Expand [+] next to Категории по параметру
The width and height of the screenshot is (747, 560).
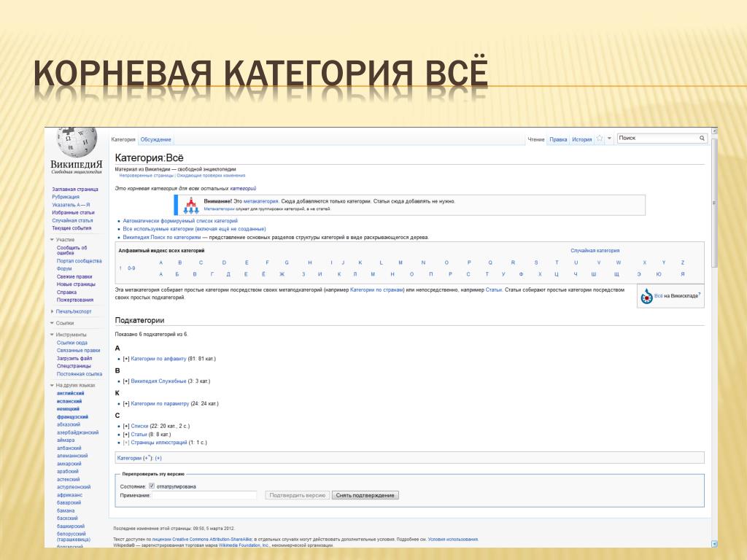(x=126, y=404)
